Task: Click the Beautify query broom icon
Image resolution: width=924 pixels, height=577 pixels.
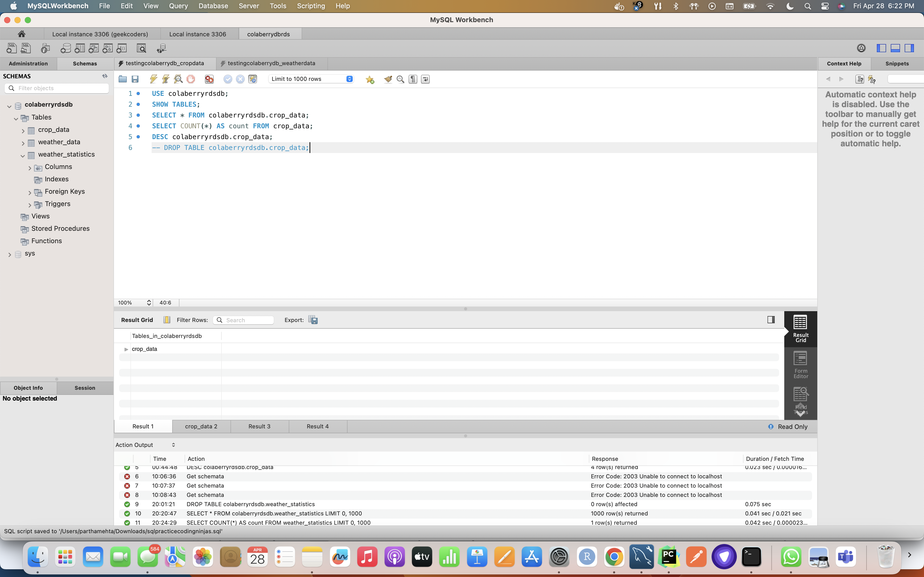Action: click(x=388, y=79)
